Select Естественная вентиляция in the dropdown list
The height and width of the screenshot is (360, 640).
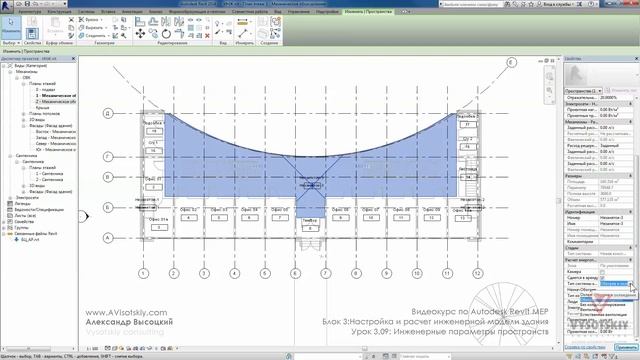(604, 315)
